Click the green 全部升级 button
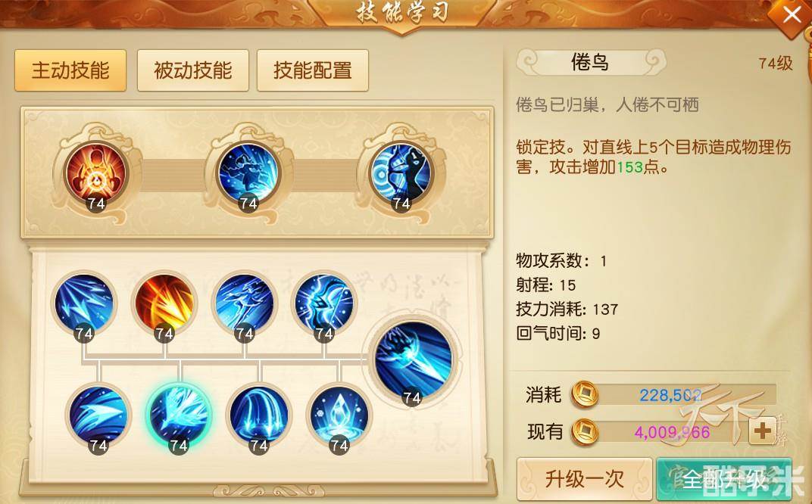The height and width of the screenshot is (504, 812). click(724, 479)
